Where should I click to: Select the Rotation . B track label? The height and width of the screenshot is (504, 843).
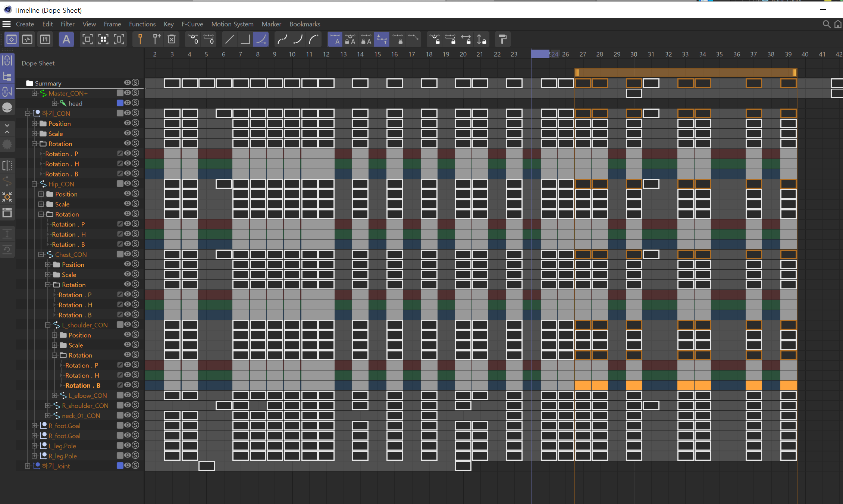82,385
